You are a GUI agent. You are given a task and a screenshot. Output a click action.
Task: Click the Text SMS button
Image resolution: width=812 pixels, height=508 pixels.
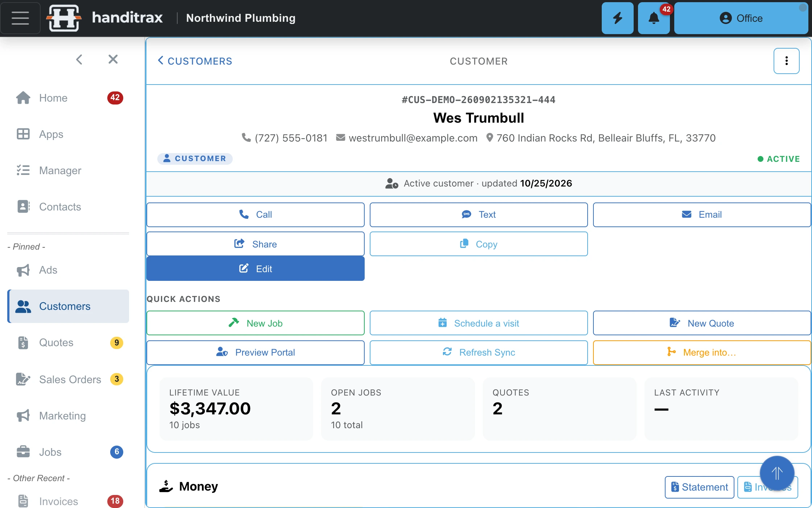pyautogui.click(x=478, y=214)
